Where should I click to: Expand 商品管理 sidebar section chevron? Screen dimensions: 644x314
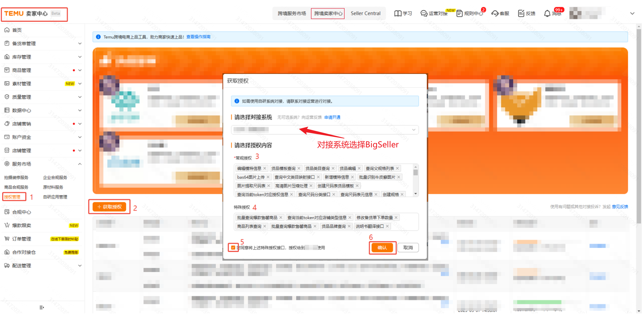coord(80,70)
